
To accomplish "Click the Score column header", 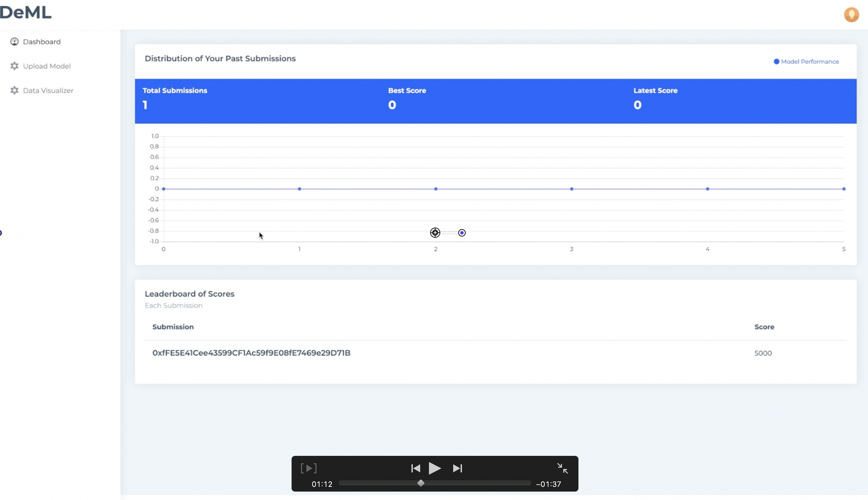I will (x=764, y=327).
